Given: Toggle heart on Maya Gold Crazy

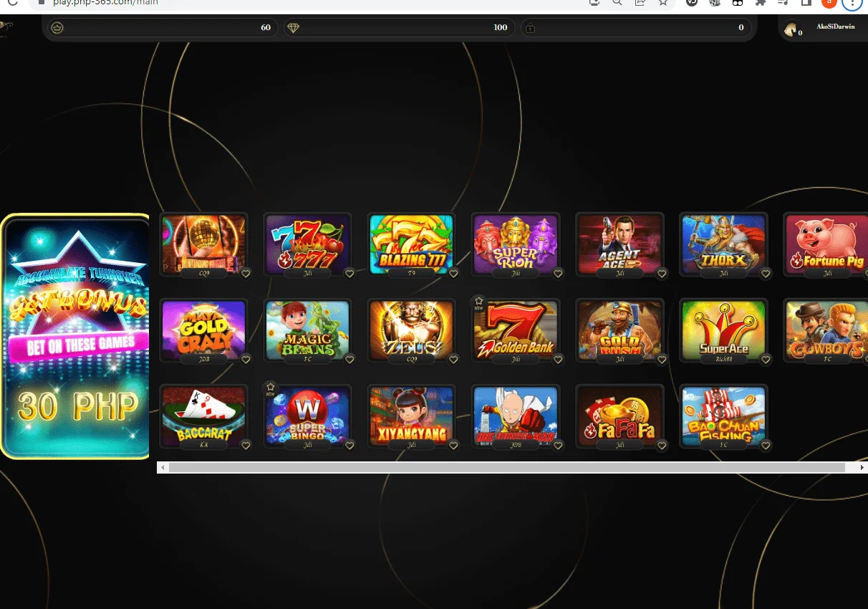Looking at the screenshot, I should (x=246, y=359).
